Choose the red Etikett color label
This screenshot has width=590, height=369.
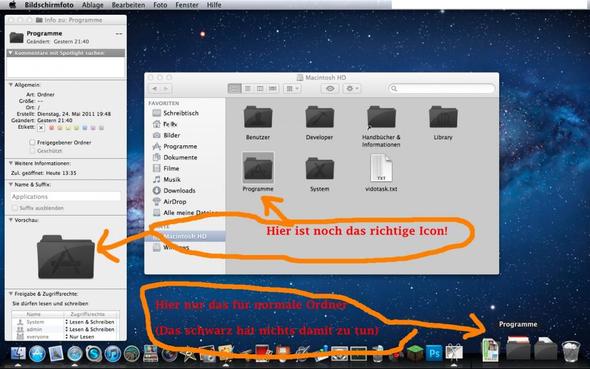coord(52,128)
